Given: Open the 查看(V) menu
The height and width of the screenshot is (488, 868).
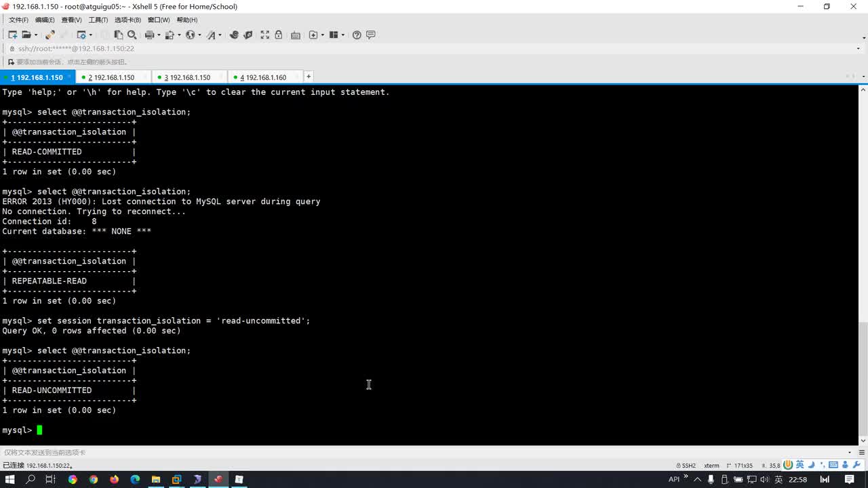Looking at the screenshot, I should coord(71,20).
